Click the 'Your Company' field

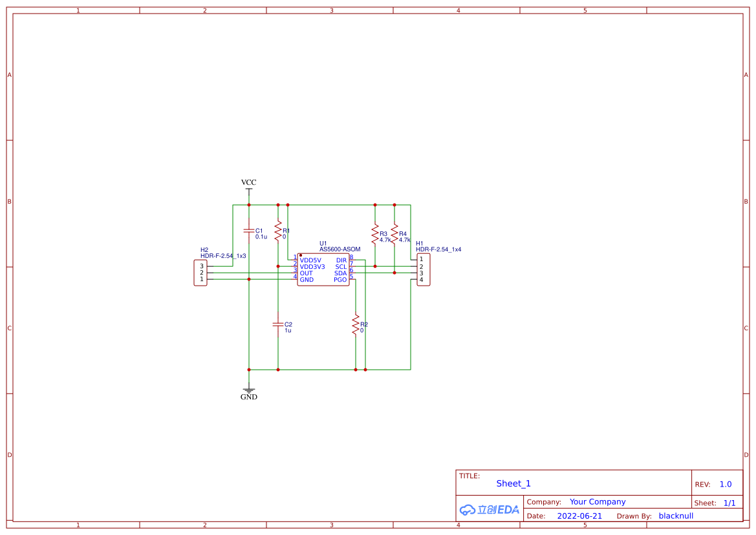tap(597, 502)
